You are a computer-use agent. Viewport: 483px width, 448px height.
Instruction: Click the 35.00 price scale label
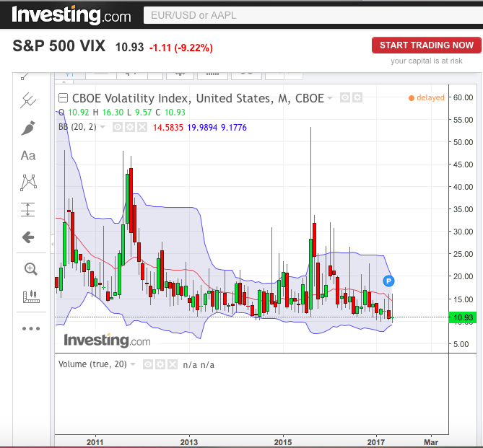(x=463, y=209)
